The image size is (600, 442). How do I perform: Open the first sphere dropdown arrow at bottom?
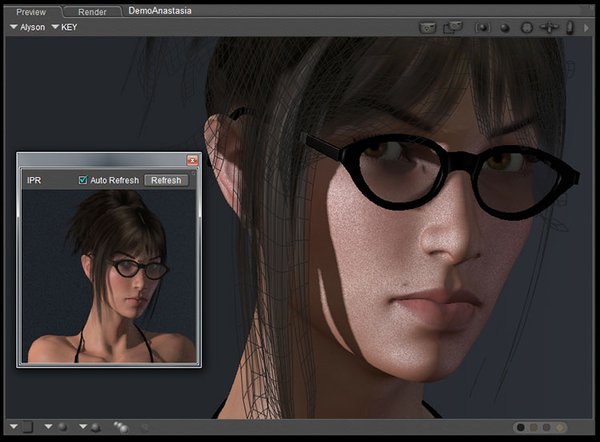pos(48,426)
